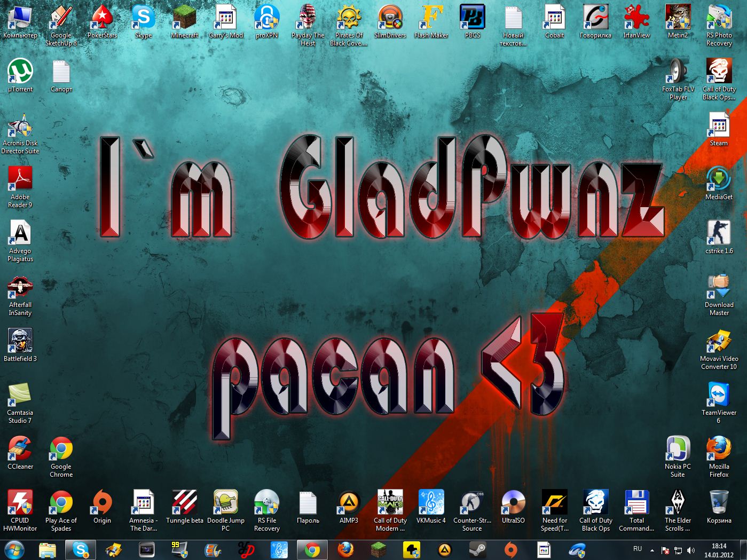Click the volume speaker tray icon
The image size is (747, 560).
point(691,550)
